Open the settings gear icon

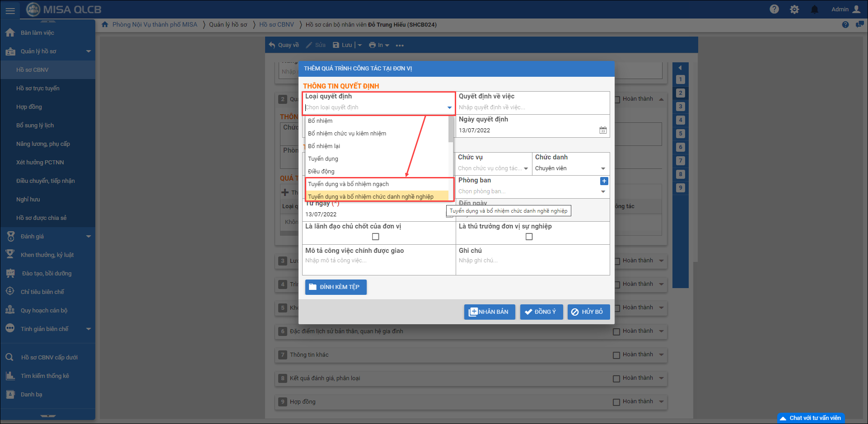coord(794,9)
